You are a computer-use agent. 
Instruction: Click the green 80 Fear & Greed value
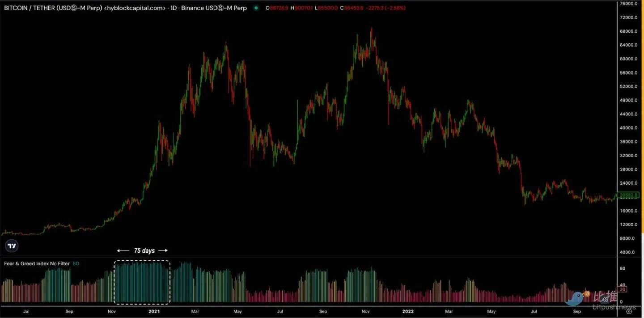pos(76,263)
